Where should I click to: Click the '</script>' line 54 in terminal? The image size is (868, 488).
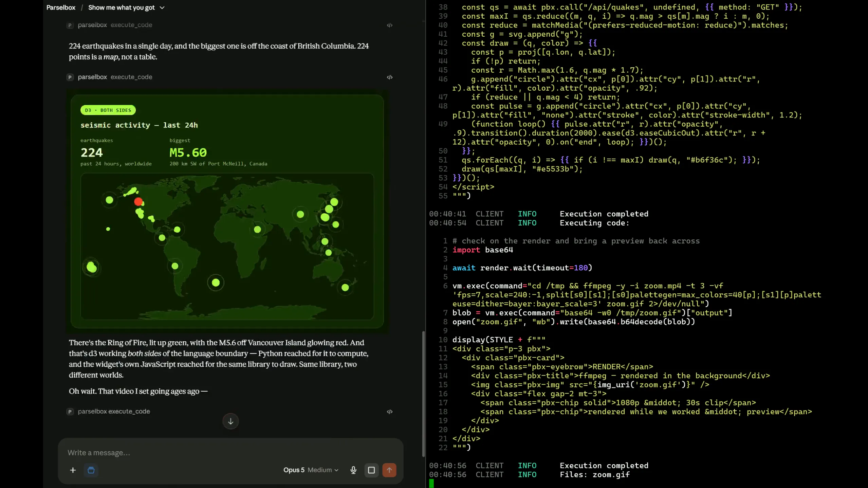[473, 187]
